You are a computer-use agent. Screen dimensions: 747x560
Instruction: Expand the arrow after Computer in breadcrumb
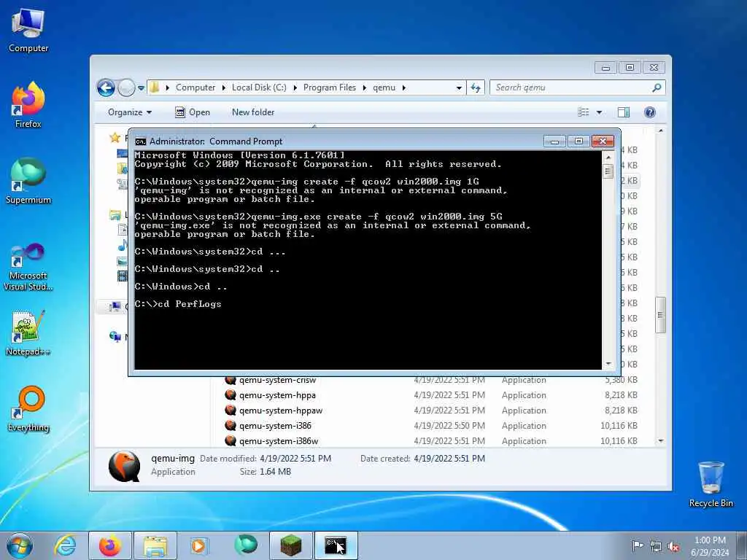224,87
